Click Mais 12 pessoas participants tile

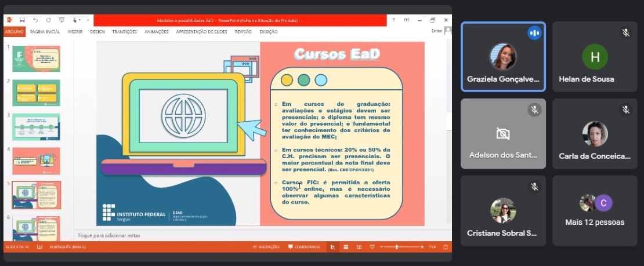click(x=595, y=210)
